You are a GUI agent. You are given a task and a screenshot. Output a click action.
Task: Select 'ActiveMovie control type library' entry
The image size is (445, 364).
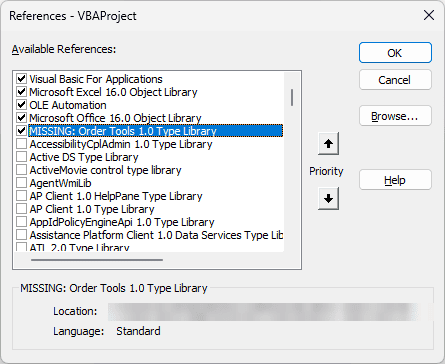click(105, 170)
